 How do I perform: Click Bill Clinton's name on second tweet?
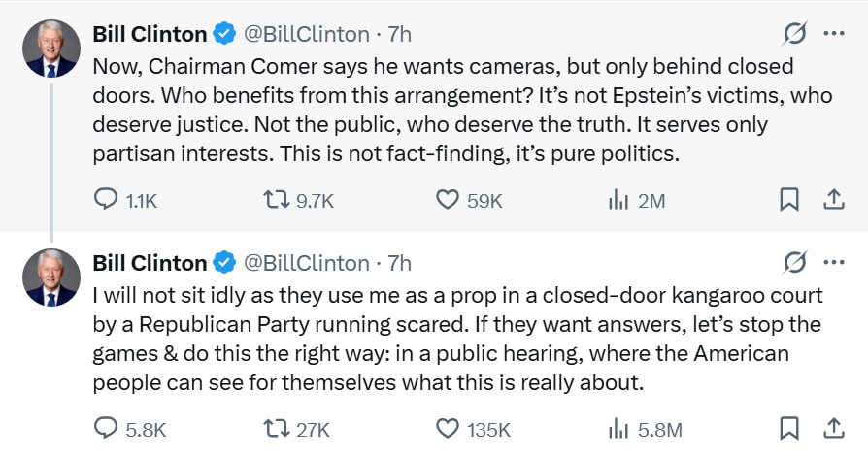(x=150, y=263)
